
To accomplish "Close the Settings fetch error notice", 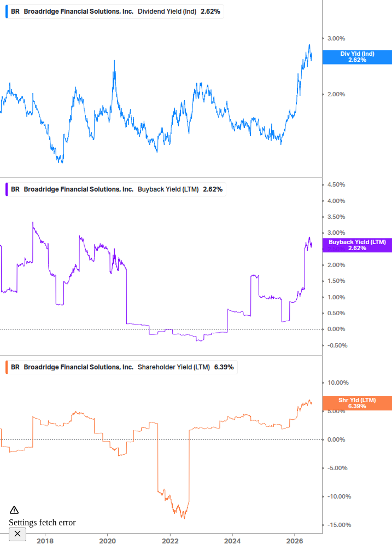I will point(17,534).
